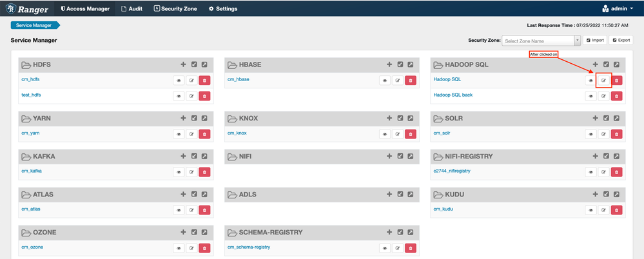Delete the Hadoop SQL back service
This screenshot has width=644, height=259.
tap(616, 96)
